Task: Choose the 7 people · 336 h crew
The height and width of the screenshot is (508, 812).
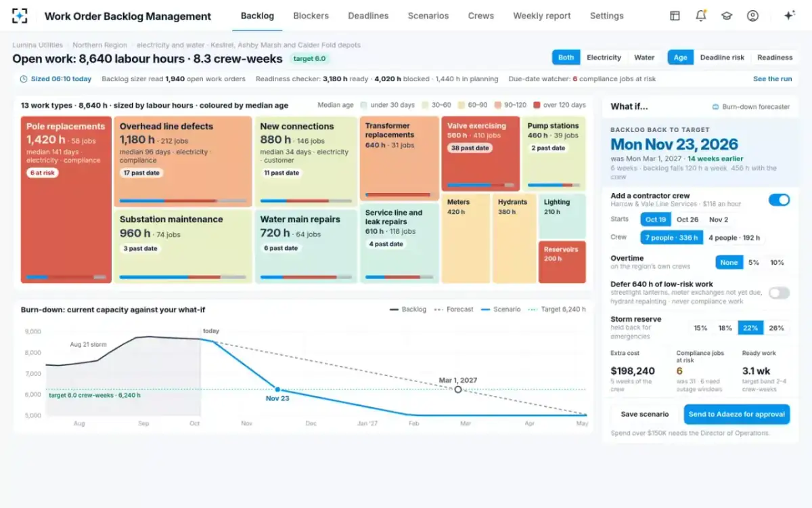Action: click(x=671, y=238)
